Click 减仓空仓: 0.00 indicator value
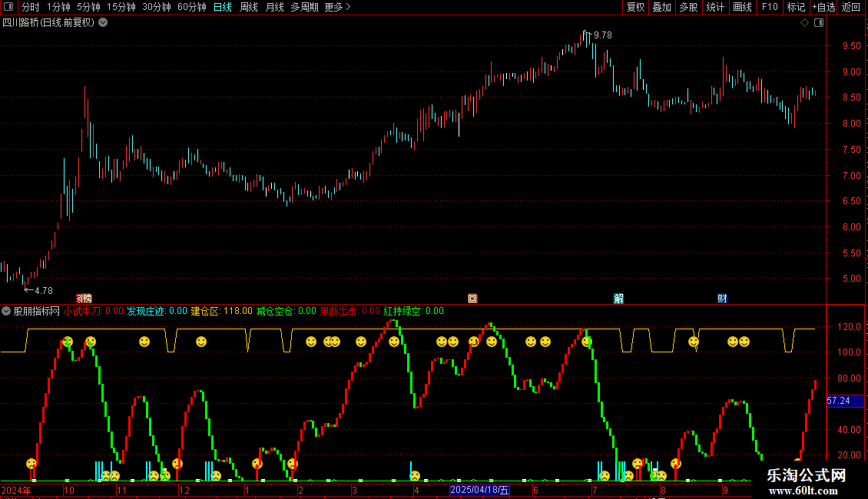The height and width of the screenshot is (499, 868). click(x=287, y=311)
